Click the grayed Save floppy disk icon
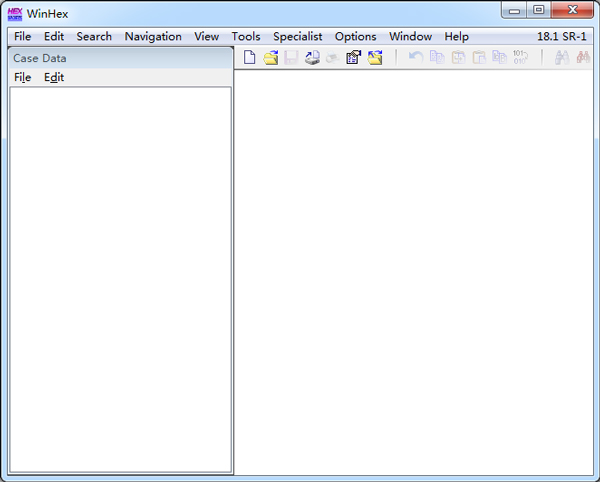 click(x=291, y=57)
